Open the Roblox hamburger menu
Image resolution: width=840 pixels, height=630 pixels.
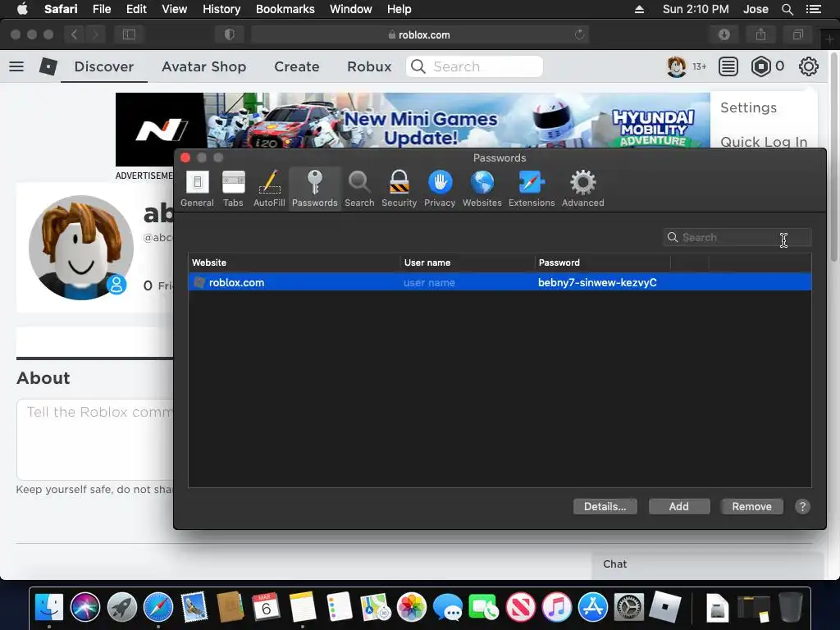(16, 66)
